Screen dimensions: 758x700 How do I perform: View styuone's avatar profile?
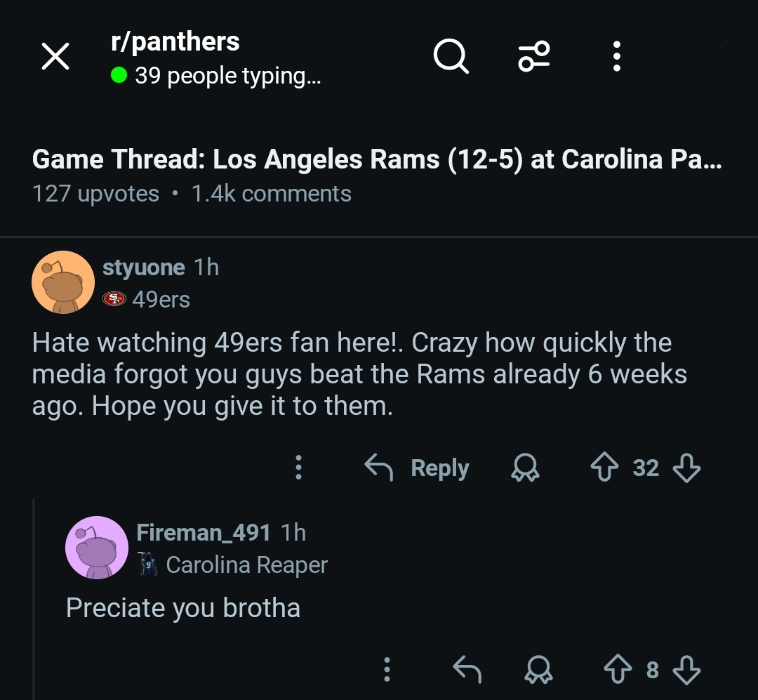coord(63,282)
